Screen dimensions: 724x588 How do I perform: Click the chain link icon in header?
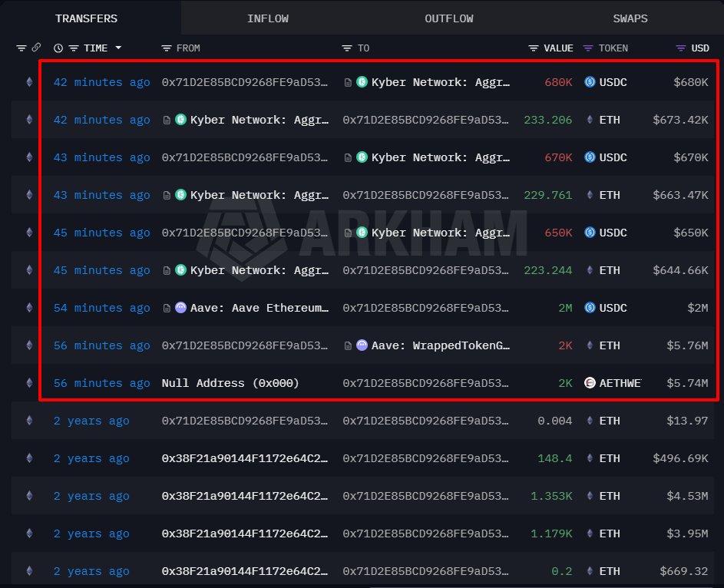tap(35, 48)
